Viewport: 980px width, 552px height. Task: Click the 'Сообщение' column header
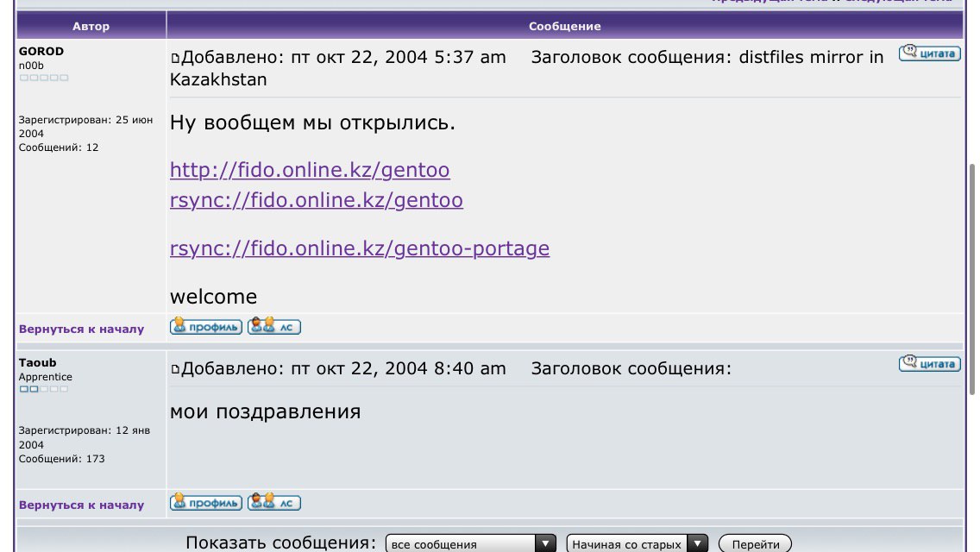point(564,26)
